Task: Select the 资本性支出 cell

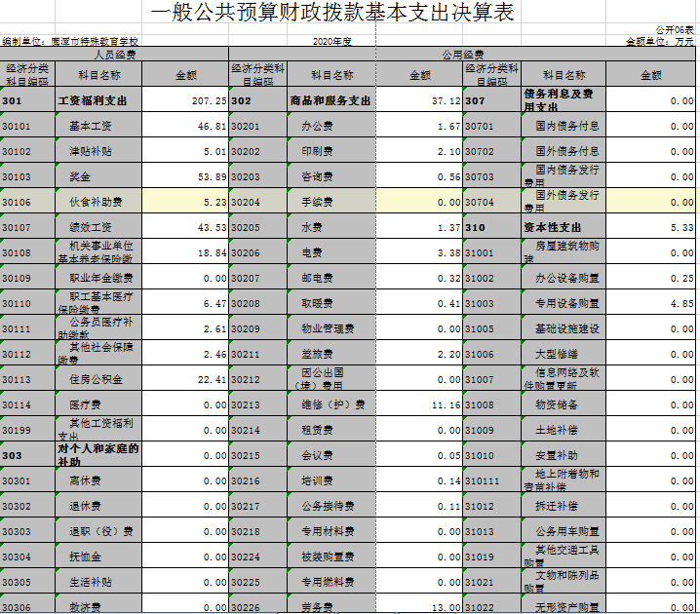Action: [564, 226]
